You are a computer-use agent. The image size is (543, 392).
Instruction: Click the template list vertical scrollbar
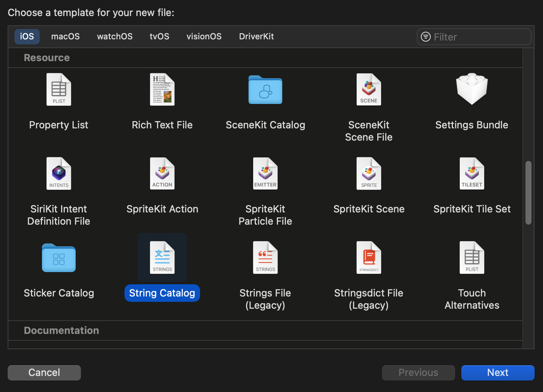[x=528, y=193]
